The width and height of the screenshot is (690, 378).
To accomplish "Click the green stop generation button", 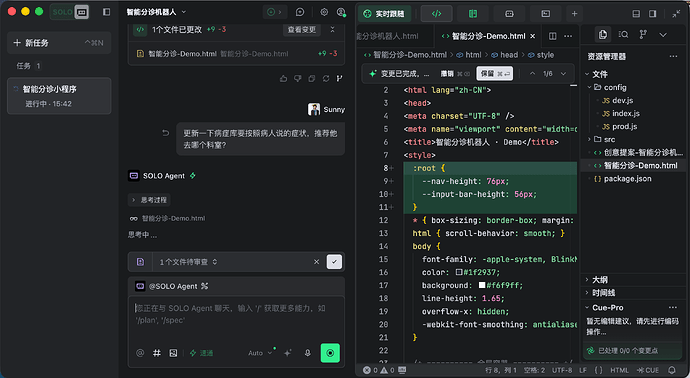I will [x=330, y=353].
